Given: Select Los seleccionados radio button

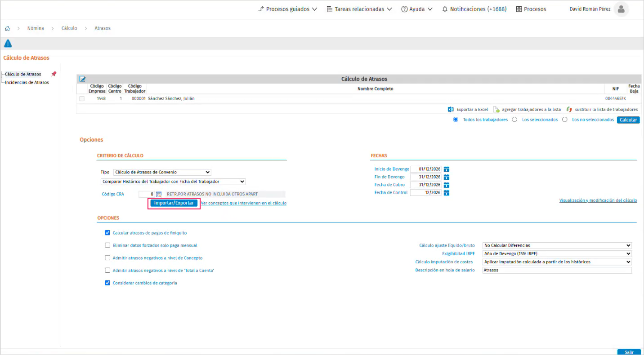Looking at the screenshot, I should (x=514, y=120).
